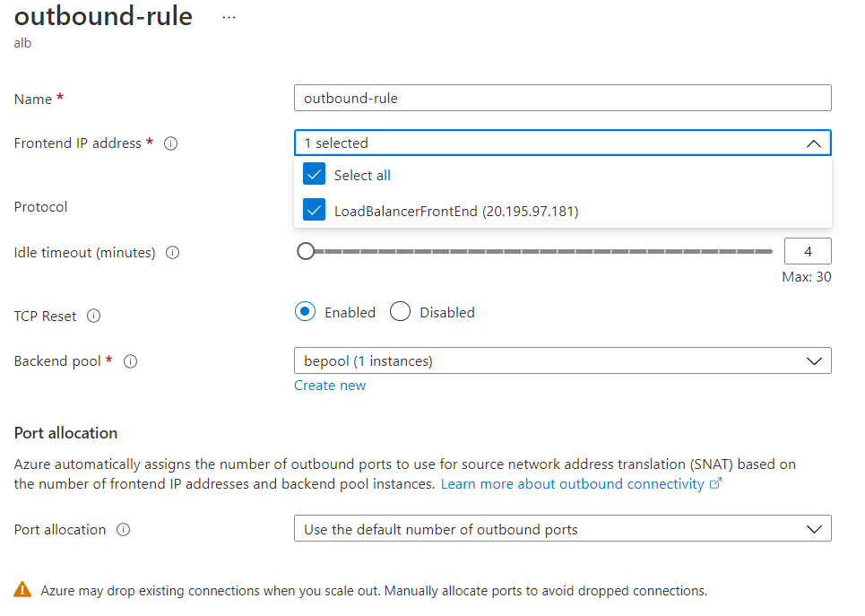Collapse the Frontend IP address dropdown
This screenshot has width=865, height=616.
pyautogui.click(x=814, y=143)
